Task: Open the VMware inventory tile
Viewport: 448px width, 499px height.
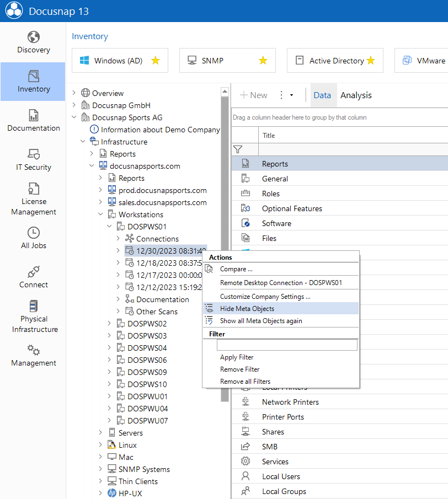Action: click(x=421, y=61)
